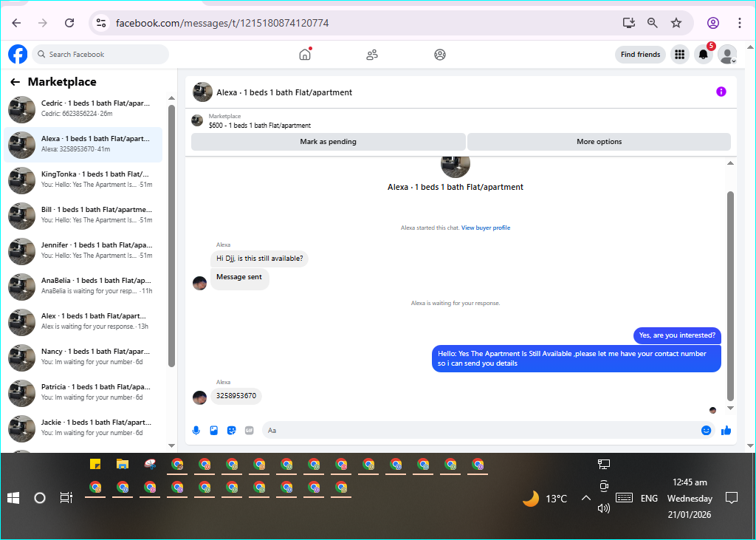Click the listing thumbnail next to Marketplace label
The image size is (756, 540).
(x=197, y=120)
